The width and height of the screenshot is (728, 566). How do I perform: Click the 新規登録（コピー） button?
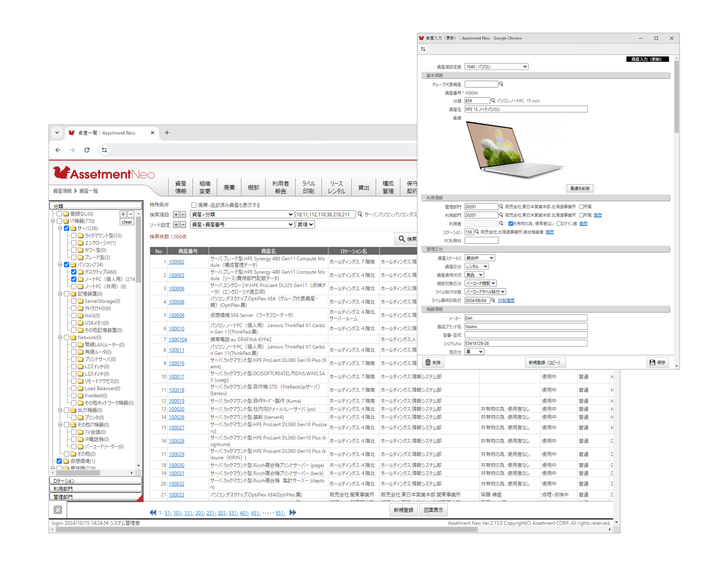click(544, 363)
